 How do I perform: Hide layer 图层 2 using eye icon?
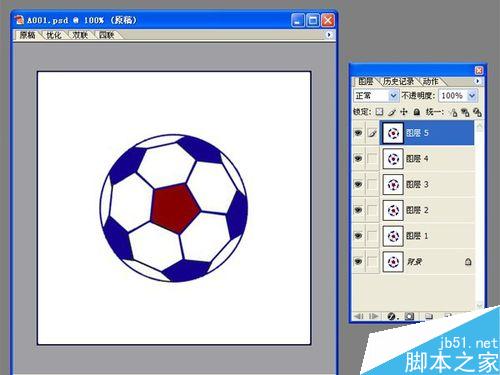358,210
